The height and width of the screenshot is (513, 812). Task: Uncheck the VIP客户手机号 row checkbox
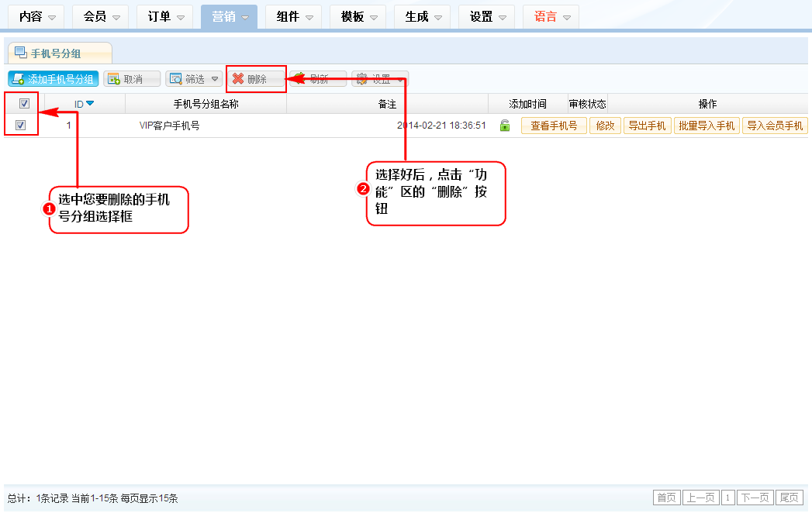pyautogui.click(x=21, y=126)
